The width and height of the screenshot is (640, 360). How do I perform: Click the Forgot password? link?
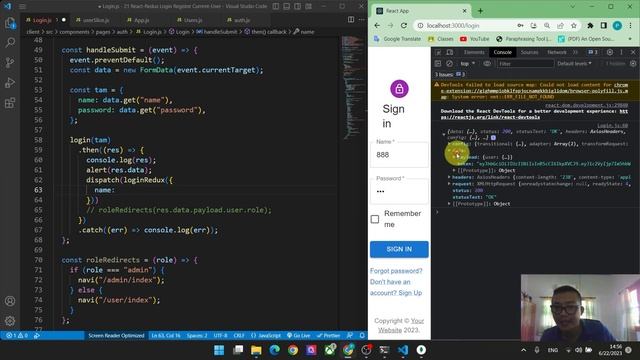pyautogui.click(x=396, y=271)
